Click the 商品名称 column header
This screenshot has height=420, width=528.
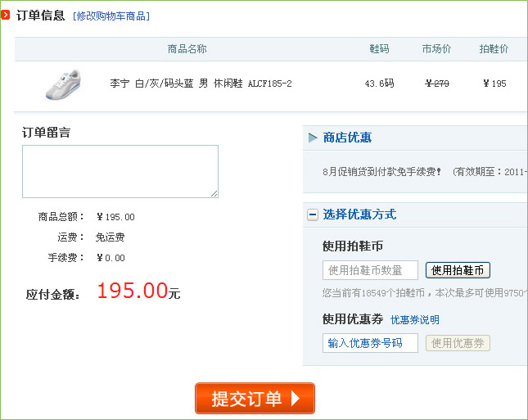coord(187,49)
